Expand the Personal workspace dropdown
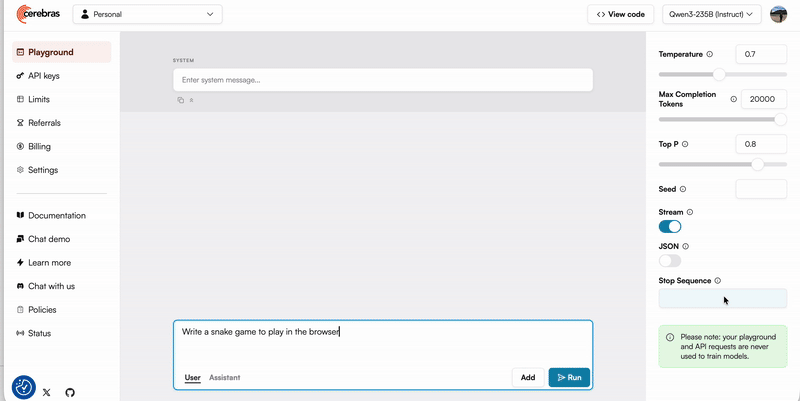The width and height of the screenshot is (800, 401). tap(148, 14)
